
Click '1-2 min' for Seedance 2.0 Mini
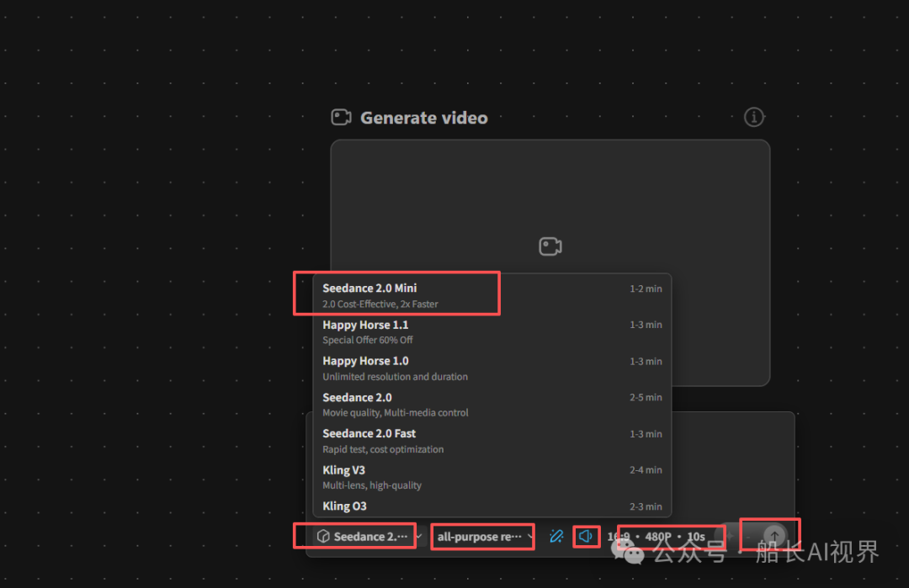pyautogui.click(x=646, y=289)
